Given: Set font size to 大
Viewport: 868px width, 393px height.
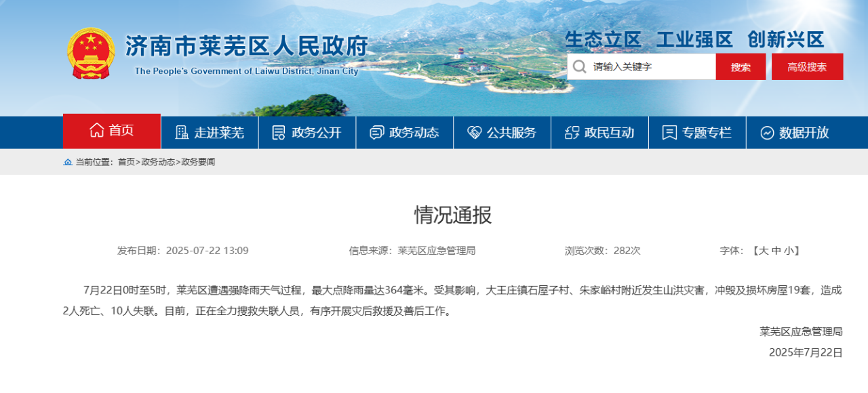Looking at the screenshot, I should coord(764,251).
